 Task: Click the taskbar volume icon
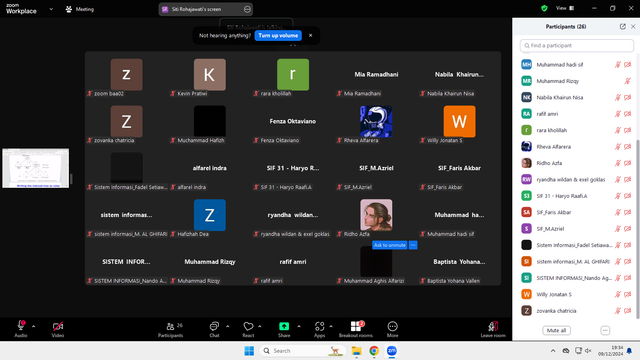coord(588,351)
